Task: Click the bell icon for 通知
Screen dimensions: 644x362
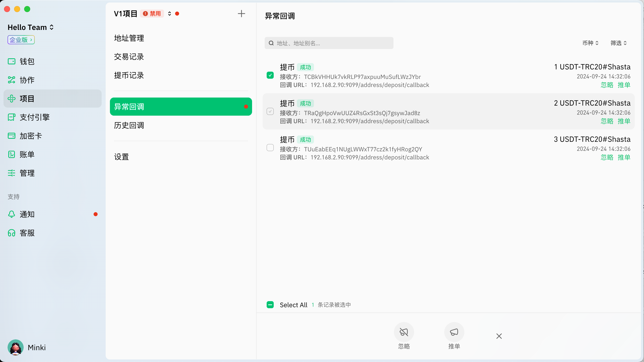Action: tap(12, 214)
